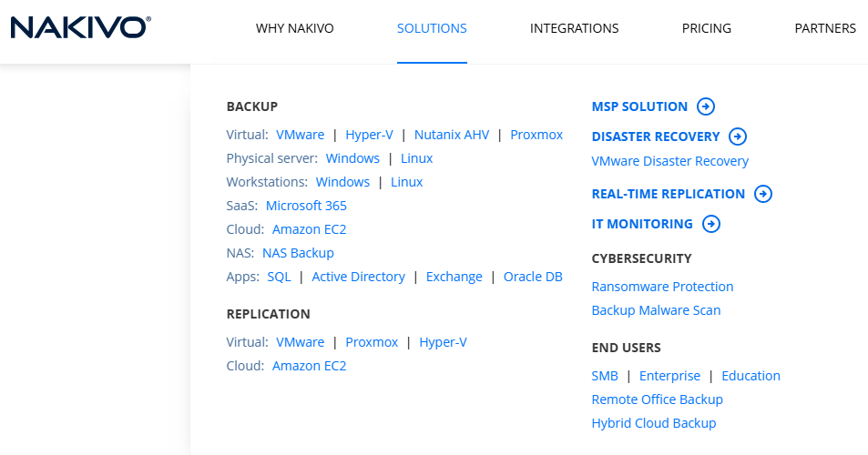Click the REAL-TIME REPLICATION heading link
The image size is (868, 455).
(x=669, y=194)
